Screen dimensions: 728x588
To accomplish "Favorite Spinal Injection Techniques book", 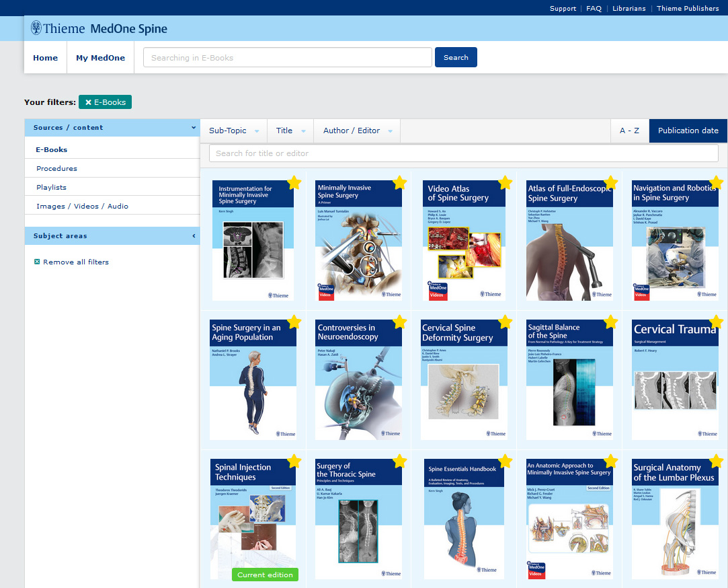I will pyautogui.click(x=294, y=461).
